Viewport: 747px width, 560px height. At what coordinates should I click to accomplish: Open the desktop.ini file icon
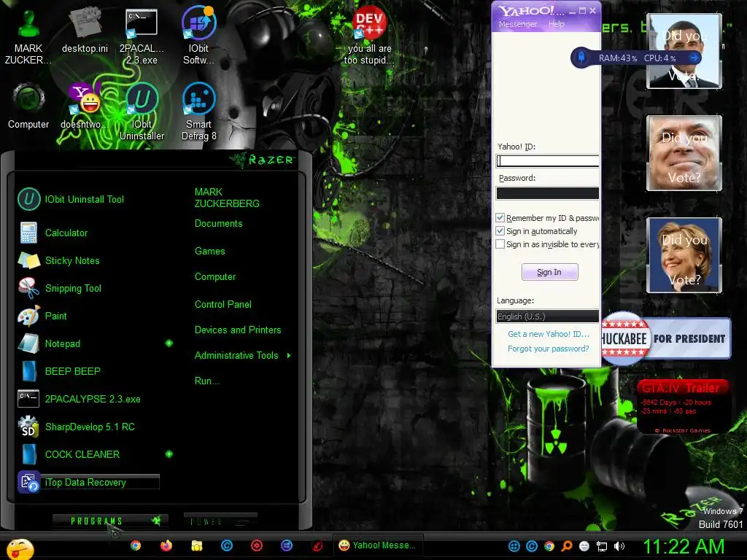pyautogui.click(x=85, y=31)
